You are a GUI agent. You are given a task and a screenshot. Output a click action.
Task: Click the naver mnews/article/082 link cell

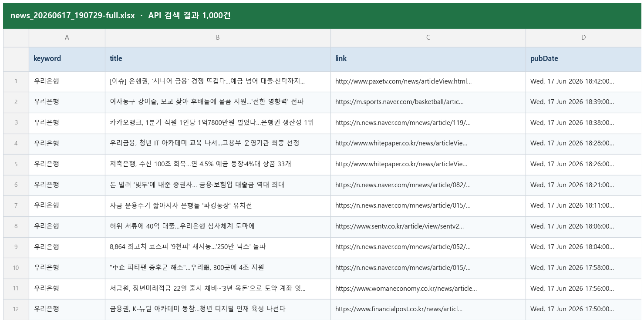coord(428,185)
